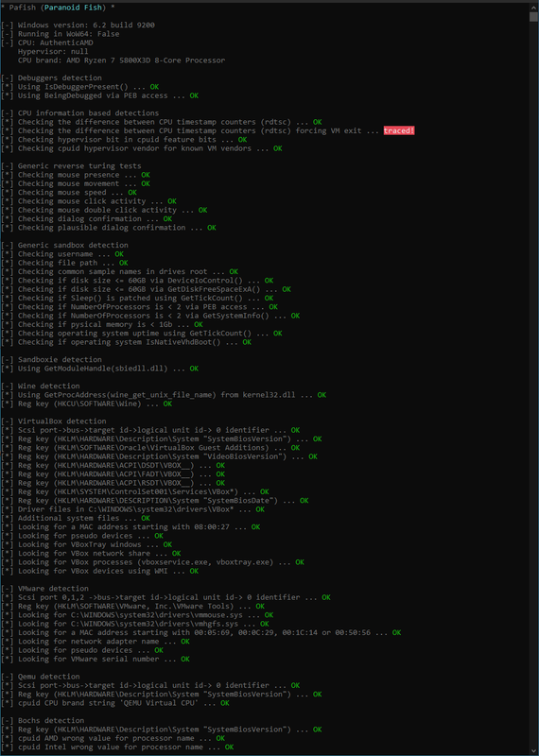The height and width of the screenshot is (756, 539).
Task: Click disk size via DeviceIoControl() line
Action: point(137,280)
